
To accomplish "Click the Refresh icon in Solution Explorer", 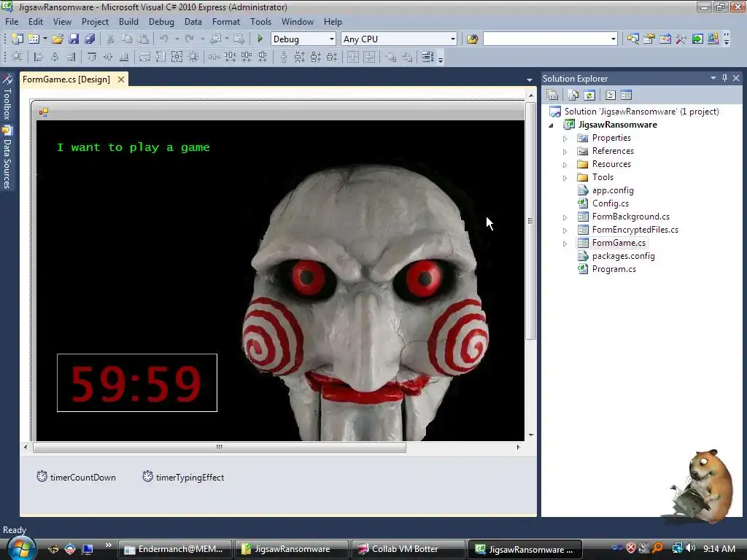I will click(x=589, y=96).
